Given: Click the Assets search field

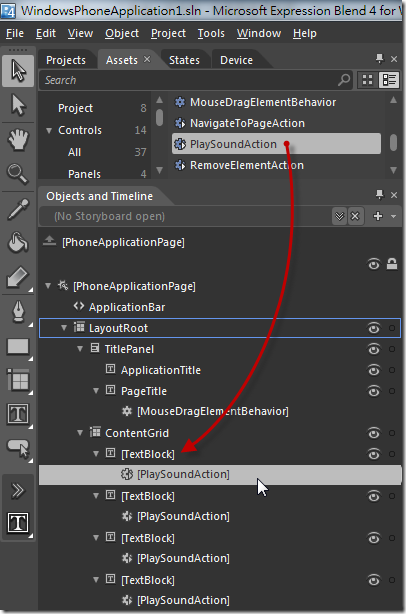Looking at the screenshot, I should (x=196, y=80).
